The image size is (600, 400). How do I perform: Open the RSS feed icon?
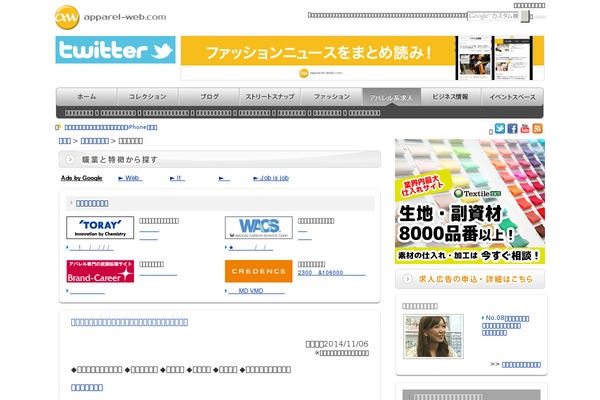point(537,129)
